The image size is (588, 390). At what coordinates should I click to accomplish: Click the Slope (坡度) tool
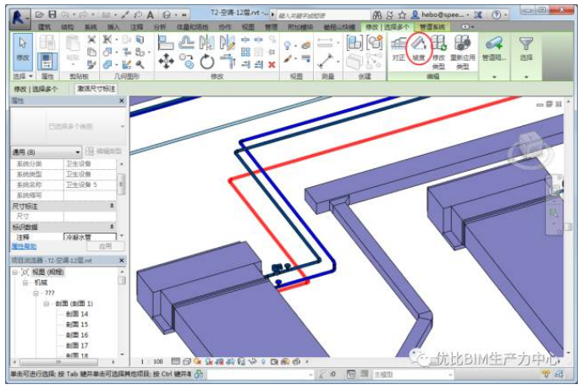point(419,49)
